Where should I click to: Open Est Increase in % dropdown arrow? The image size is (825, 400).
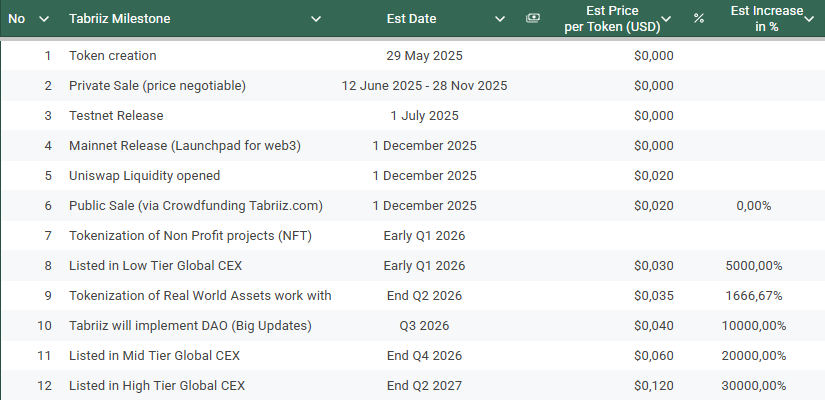pos(809,19)
